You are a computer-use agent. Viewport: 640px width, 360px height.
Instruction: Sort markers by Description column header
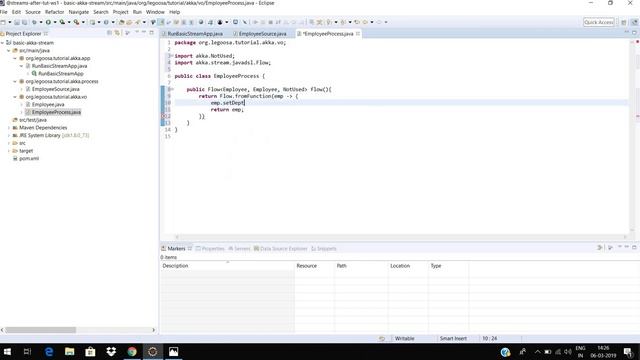[227, 266]
